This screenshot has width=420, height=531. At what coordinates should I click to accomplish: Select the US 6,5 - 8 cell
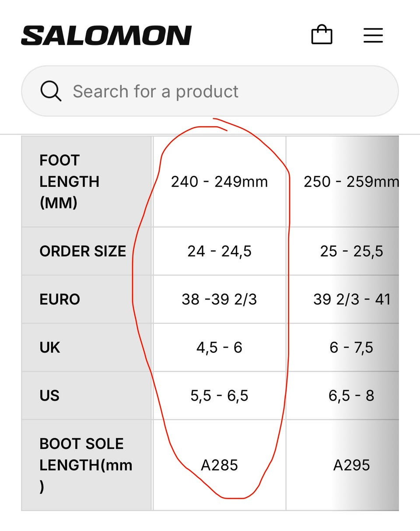click(x=343, y=395)
